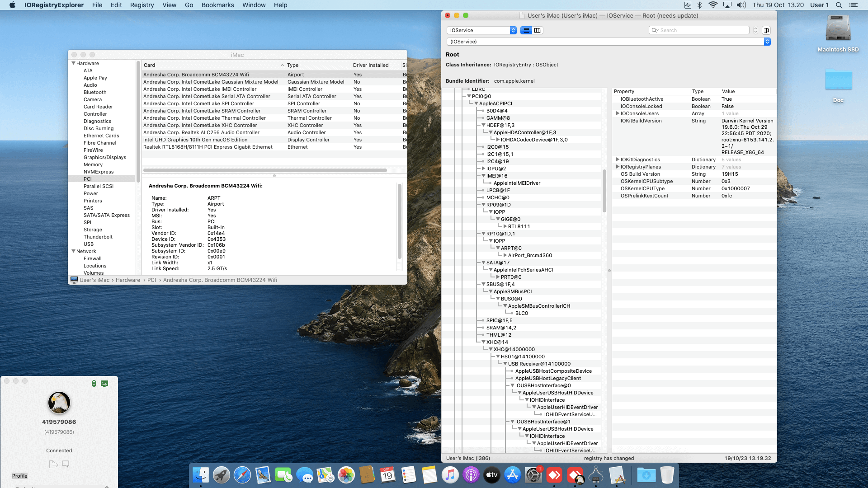Open the (IOService) path dropdown
The height and width of the screenshot is (488, 868).
609,42
